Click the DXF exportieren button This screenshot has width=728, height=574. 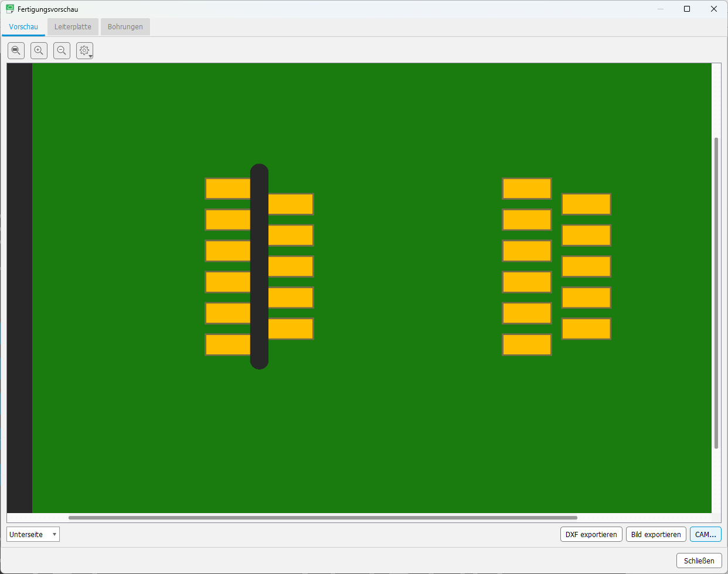[591, 534]
